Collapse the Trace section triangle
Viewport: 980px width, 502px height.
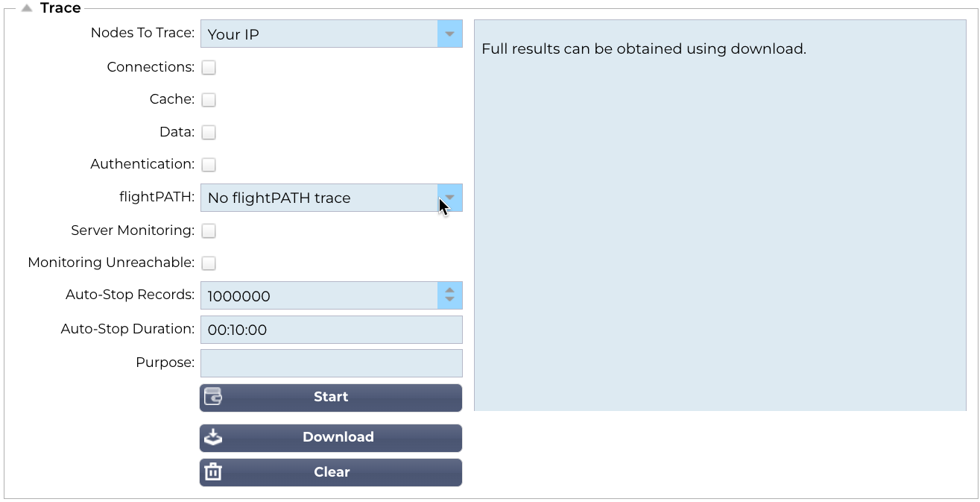pyautogui.click(x=27, y=8)
